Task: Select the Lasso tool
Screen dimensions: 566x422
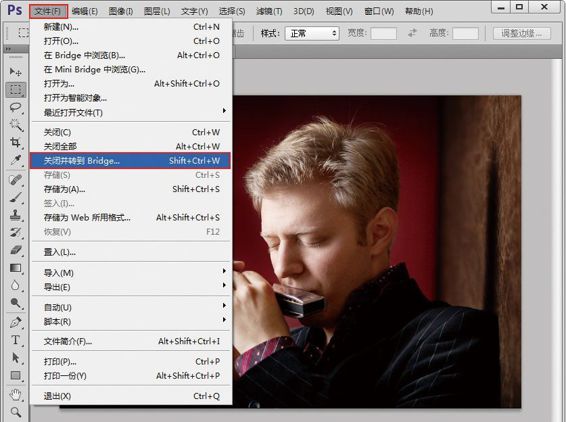Action: (15, 108)
